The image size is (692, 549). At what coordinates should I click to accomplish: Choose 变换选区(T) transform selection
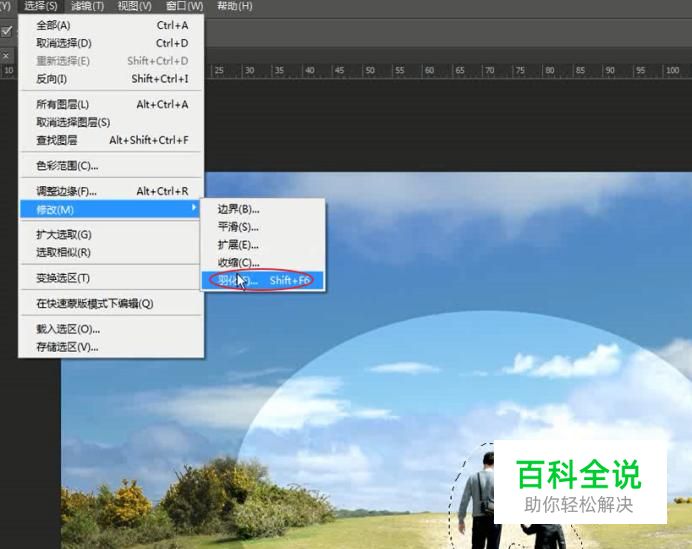(x=111, y=278)
